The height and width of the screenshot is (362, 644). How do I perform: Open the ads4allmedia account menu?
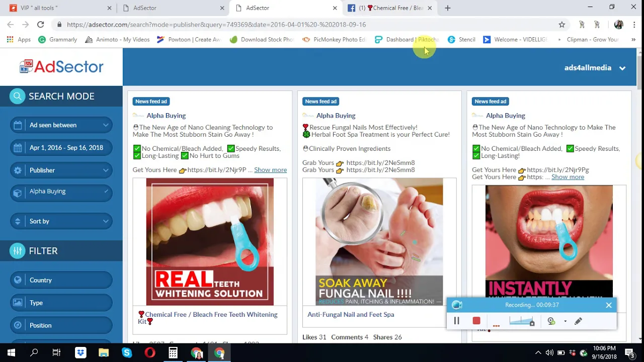coord(595,68)
